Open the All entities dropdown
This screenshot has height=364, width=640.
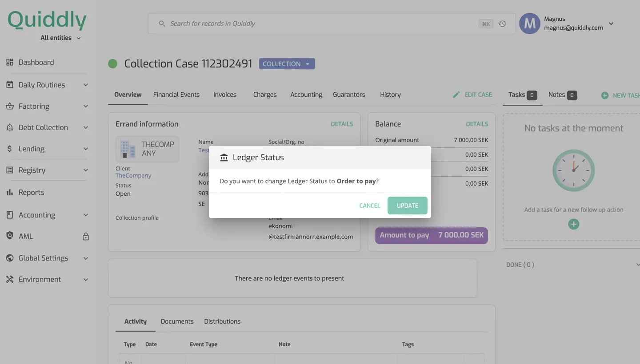[x=60, y=38]
